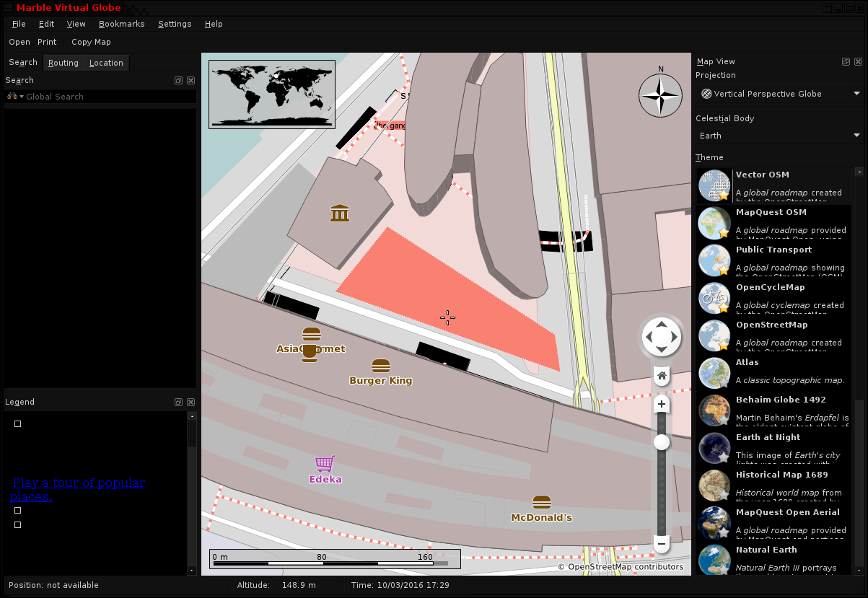The width and height of the screenshot is (868, 598).
Task: Open the Bookmarks menu
Action: [x=121, y=24]
